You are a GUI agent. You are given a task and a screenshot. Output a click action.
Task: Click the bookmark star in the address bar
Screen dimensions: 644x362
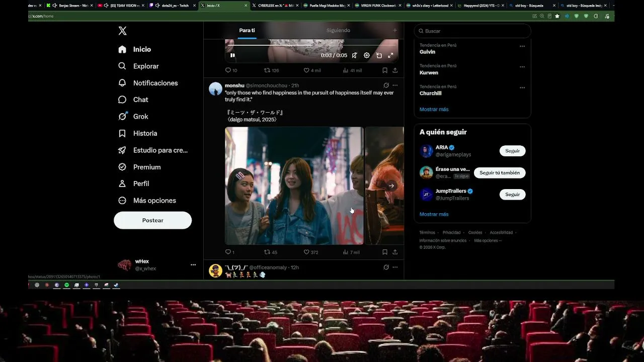point(557,16)
